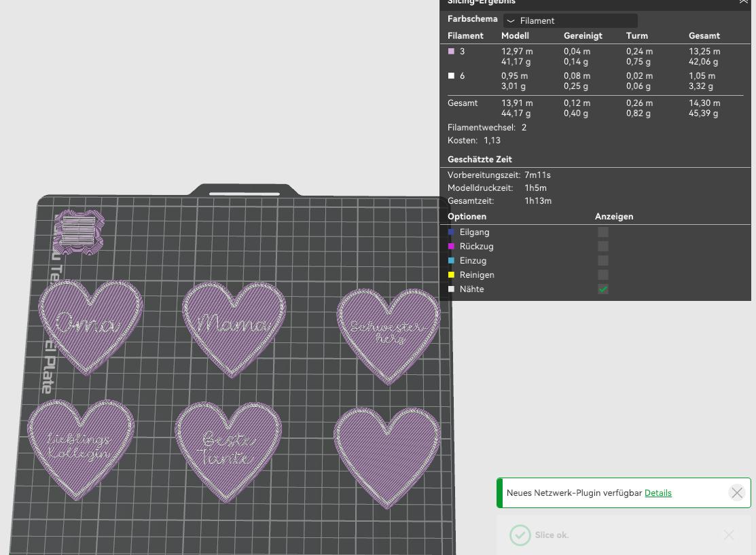The height and width of the screenshot is (555, 756).
Task: Click the Reinigen yellow color swatch
Action: click(x=451, y=275)
